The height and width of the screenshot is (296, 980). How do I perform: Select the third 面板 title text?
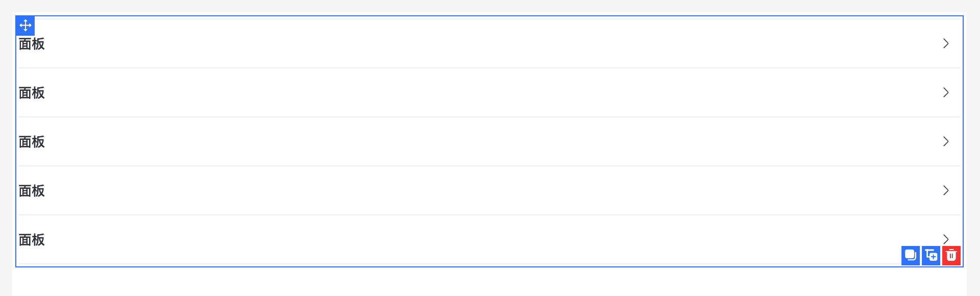32,142
